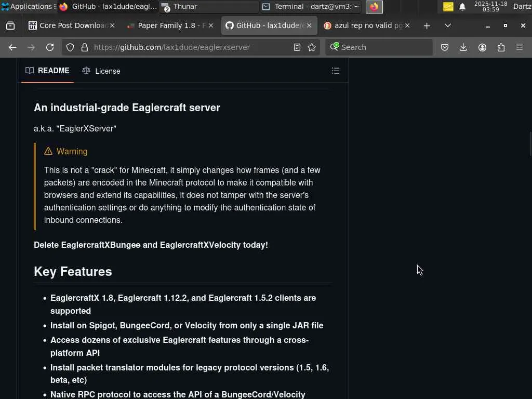Expand the list all tabs chevron
Screen dimensions: 532x399
click(448, 25)
